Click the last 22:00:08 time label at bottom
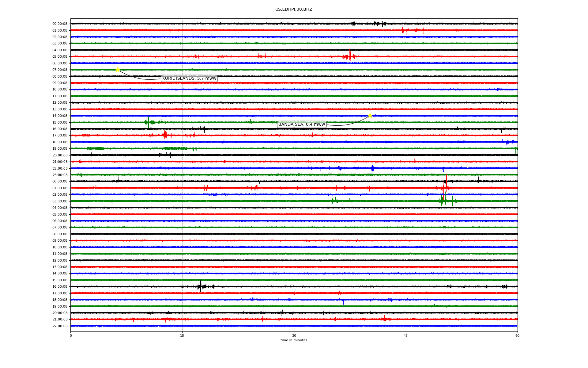Viewport: 588px width, 368px height. [x=60, y=326]
